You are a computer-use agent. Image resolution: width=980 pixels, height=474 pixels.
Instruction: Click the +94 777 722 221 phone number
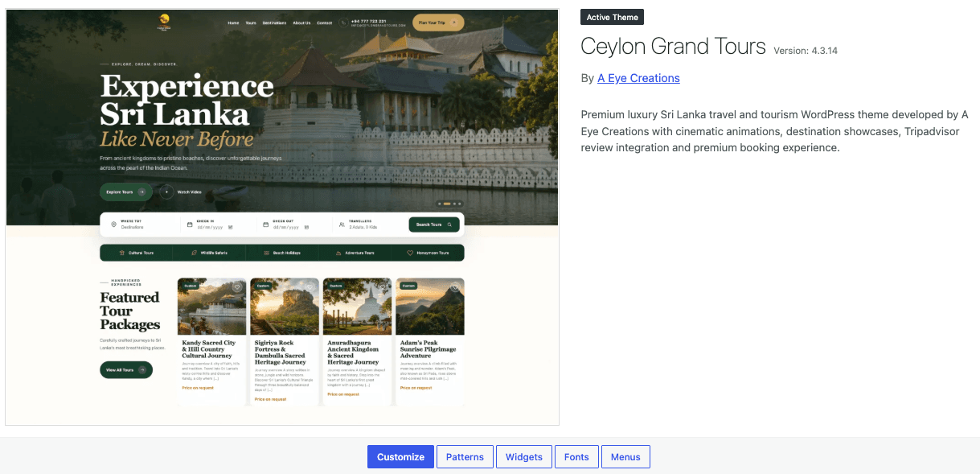tap(368, 21)
